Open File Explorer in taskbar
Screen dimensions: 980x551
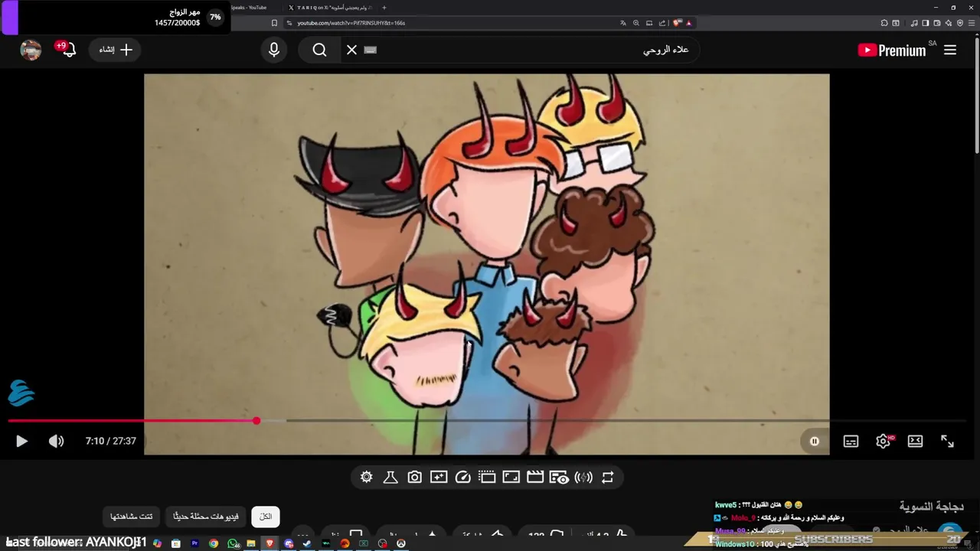point(251,543)
